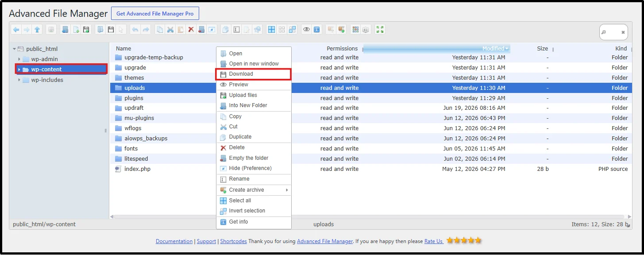Click the blue Get info toolbar icon

pyautogui.click(x=316, y=30)
